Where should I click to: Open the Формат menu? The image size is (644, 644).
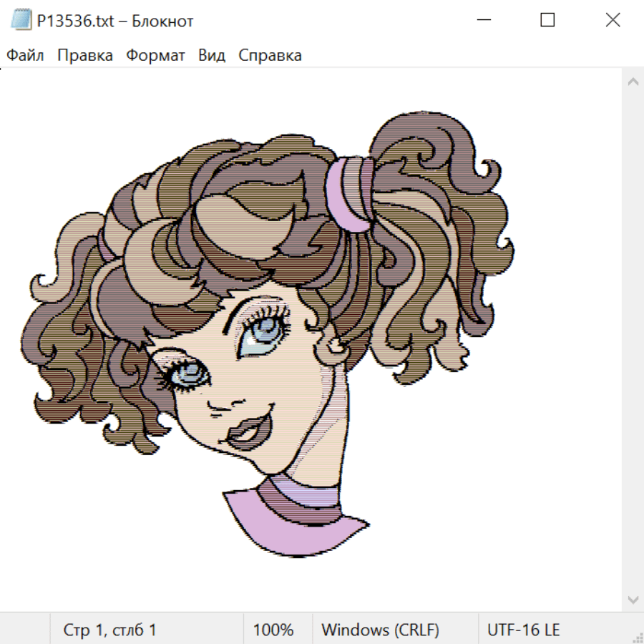coord(155,56)
